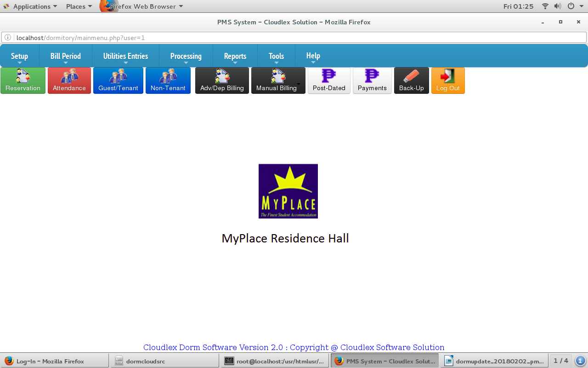Open the Utilities Entries menu

pos(125,56)
